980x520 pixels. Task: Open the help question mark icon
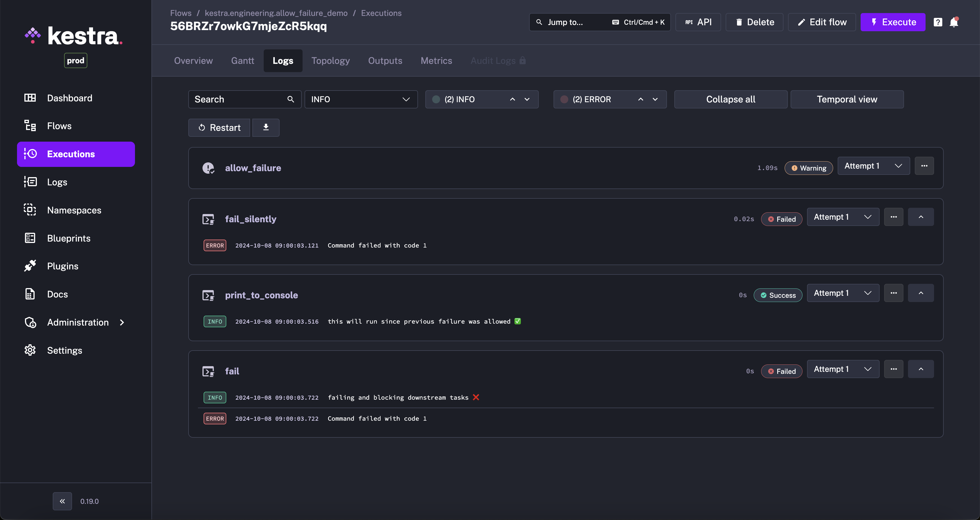pos(938,22)
